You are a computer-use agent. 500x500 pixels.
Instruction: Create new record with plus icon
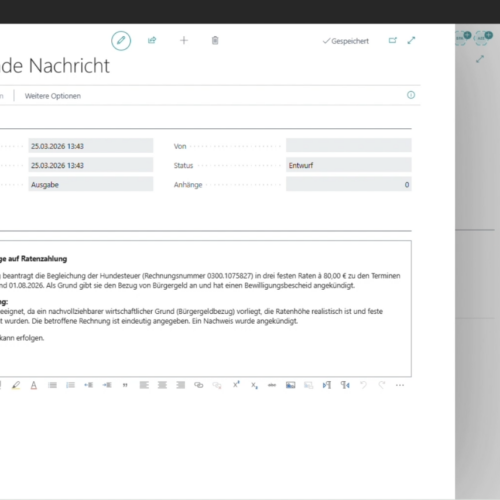coord(184,41)
